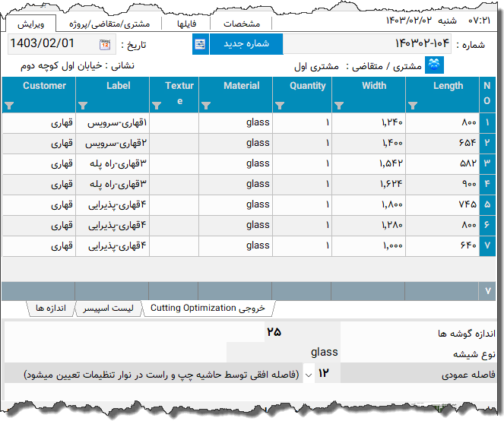Switch to the مشخصات tab
The image size is (504, 421).
242,24
